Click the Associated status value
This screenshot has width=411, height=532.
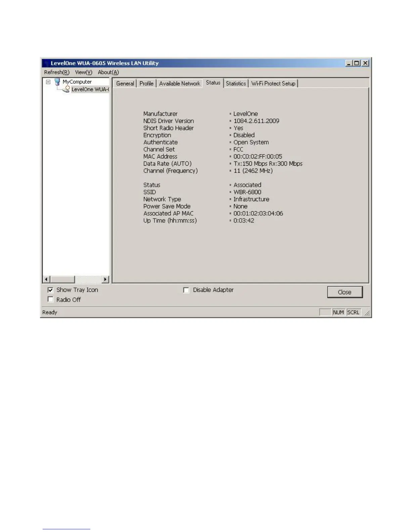point(247,185)
